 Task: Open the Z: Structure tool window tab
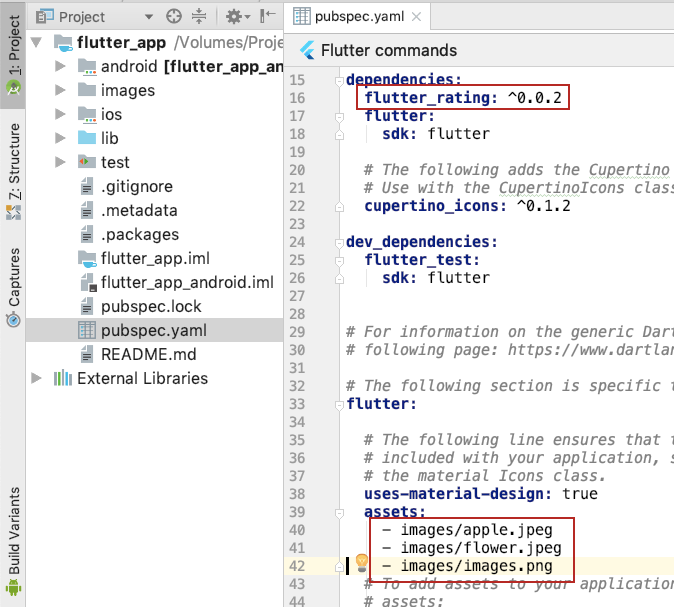pos(13,172)
